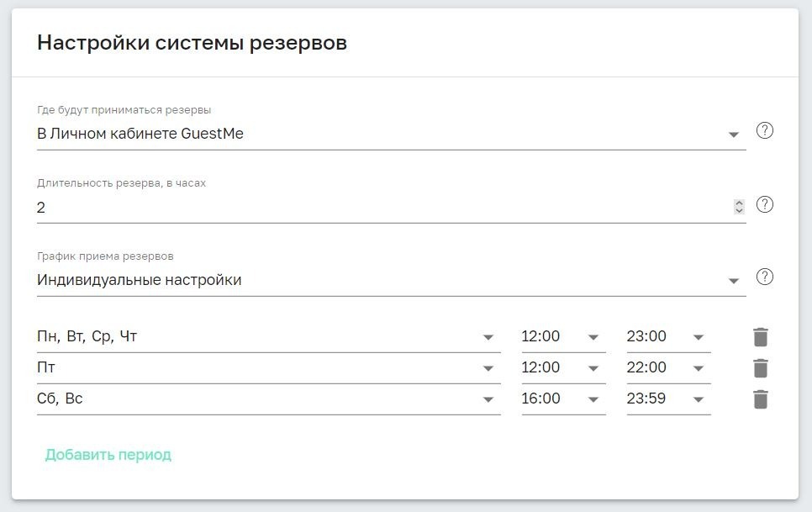This screenshot has width=812, height=512.
Task: Remove the Сб, Вс period with trash icon
Action: [x=759, y=399]
